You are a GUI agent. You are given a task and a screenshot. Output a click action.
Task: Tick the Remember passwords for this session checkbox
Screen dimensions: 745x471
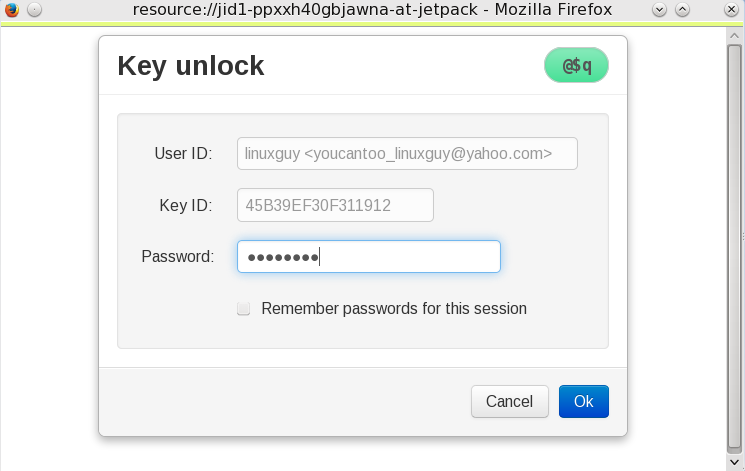(244, 308)
